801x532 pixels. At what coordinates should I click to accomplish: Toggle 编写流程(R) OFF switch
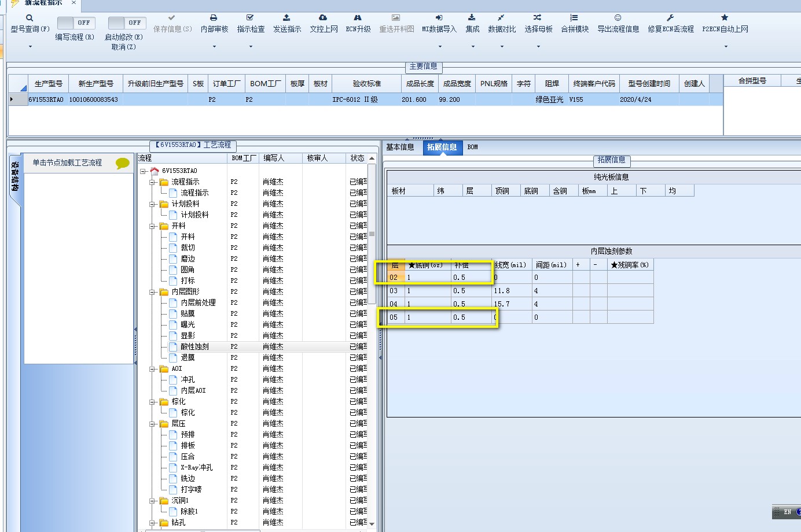pyautogui.click(x=76, y=23)
